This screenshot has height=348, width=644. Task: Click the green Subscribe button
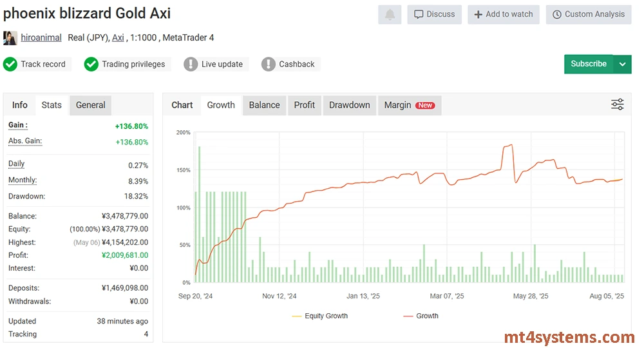click(588, 64)
